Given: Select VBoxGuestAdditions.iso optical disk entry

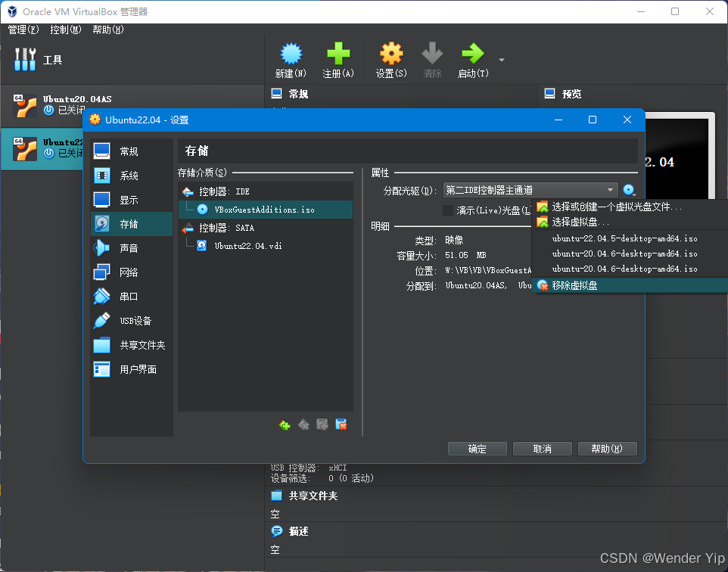Looking at the screenshot, I should pyautogui.click(x=265, y=210).
